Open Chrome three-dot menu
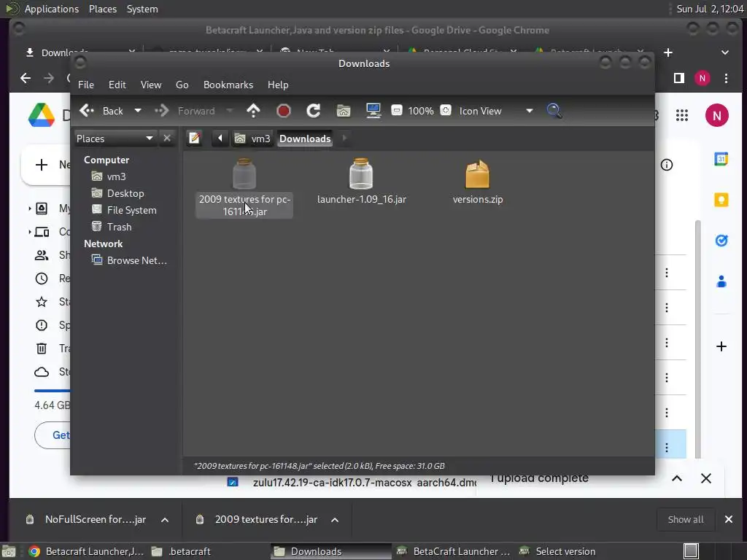Image resolution: width=747 pixels, height=560 pixels. tap(726, 78)
